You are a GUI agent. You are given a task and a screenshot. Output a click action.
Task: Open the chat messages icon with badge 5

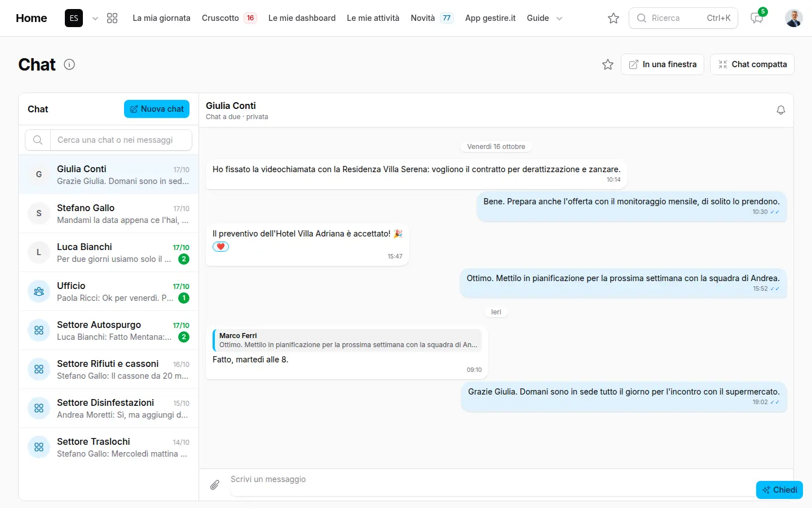click(757, 18)
